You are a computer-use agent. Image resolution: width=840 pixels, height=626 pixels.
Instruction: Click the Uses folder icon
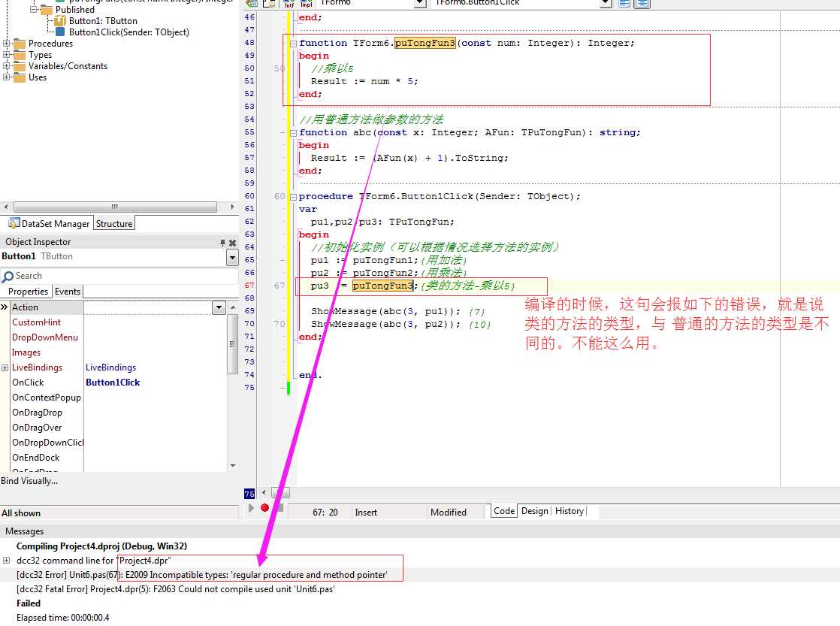click(20, 77)
